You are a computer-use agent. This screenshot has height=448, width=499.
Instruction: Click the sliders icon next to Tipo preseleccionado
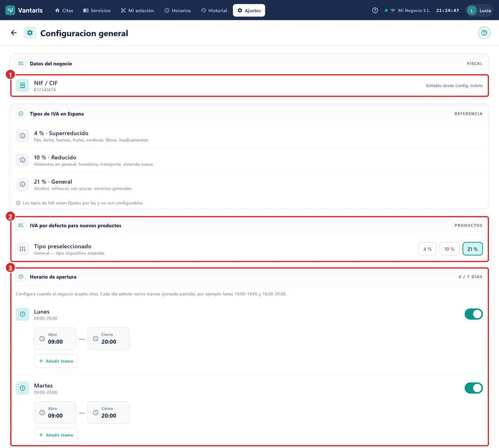point(22,249)
